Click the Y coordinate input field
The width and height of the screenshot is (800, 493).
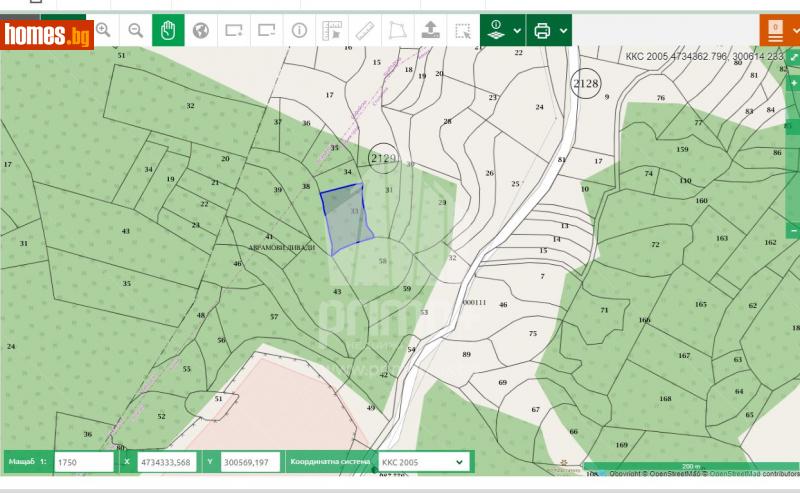click(x=249, y=462)
